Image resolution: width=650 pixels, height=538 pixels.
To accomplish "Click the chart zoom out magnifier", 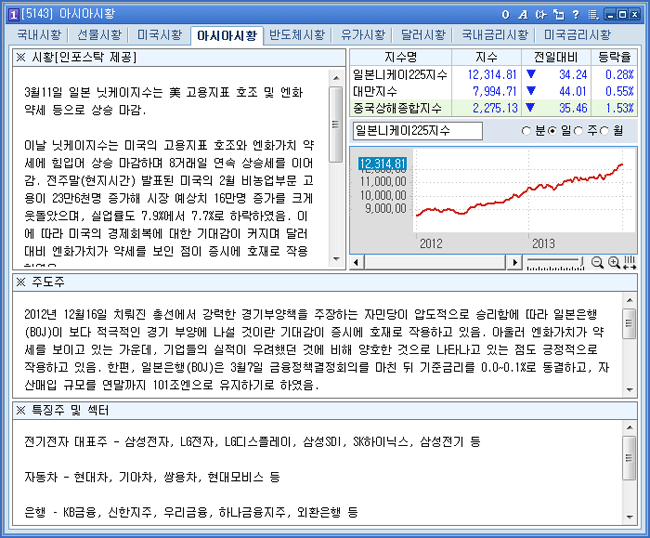I will click(597, 262).
